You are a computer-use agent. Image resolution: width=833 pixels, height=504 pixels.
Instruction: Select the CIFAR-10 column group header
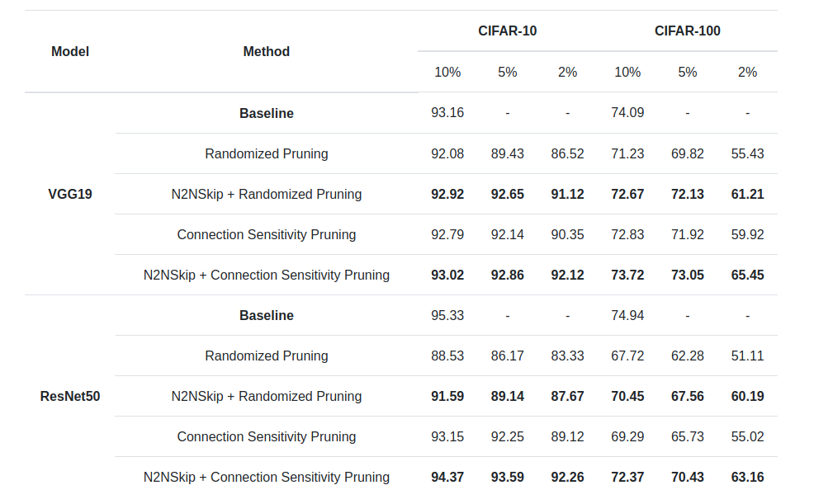pos(507,31)
